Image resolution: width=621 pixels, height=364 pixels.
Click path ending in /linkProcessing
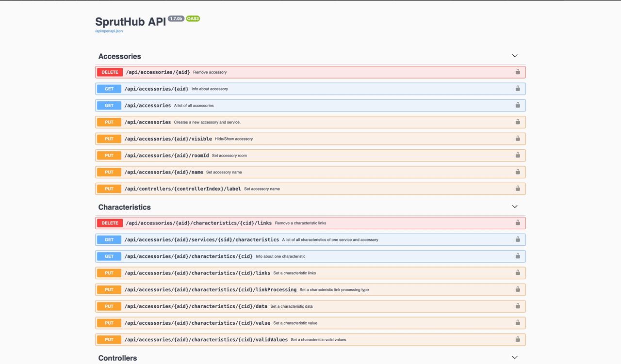point(211,289)
